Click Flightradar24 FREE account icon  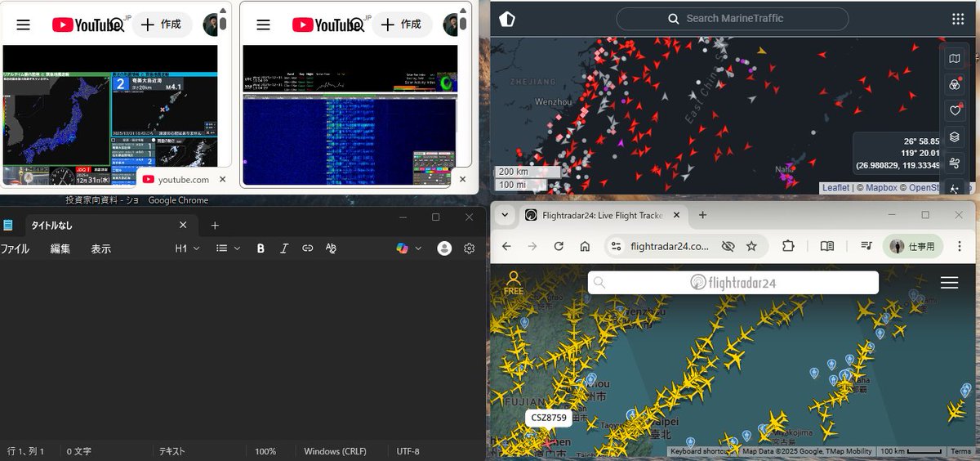pyautogui.click(x=514, y=283)
